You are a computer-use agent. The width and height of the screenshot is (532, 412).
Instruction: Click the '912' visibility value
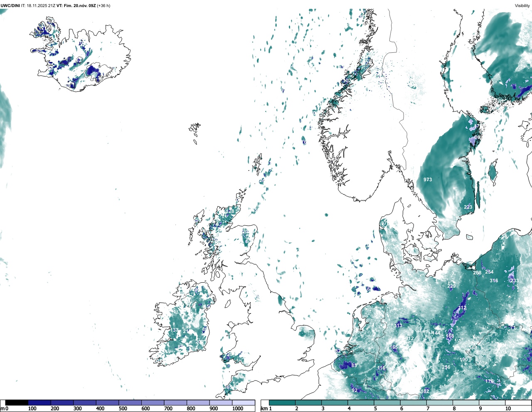click(x=410, y=338)
